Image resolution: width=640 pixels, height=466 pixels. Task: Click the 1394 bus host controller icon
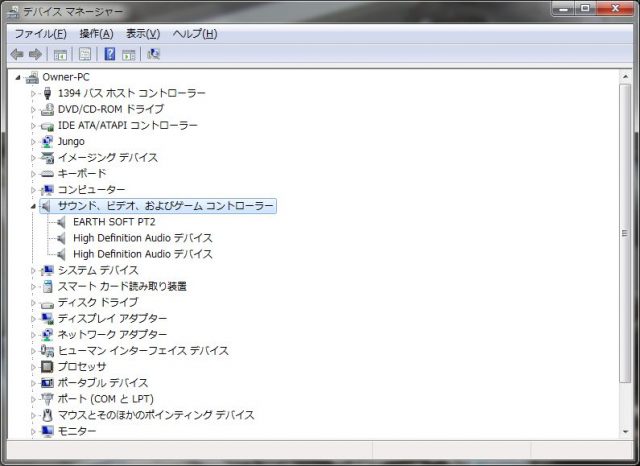point(47,93)
